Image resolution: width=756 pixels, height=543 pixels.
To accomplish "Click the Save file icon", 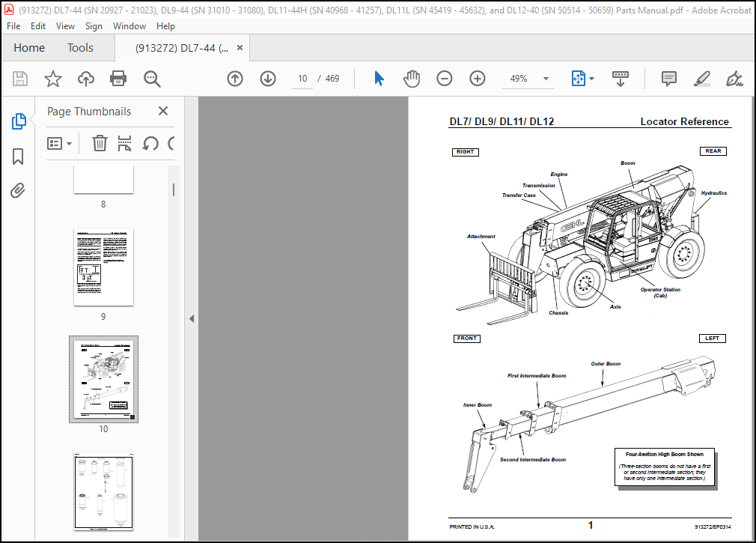I will tap(20, 79).
